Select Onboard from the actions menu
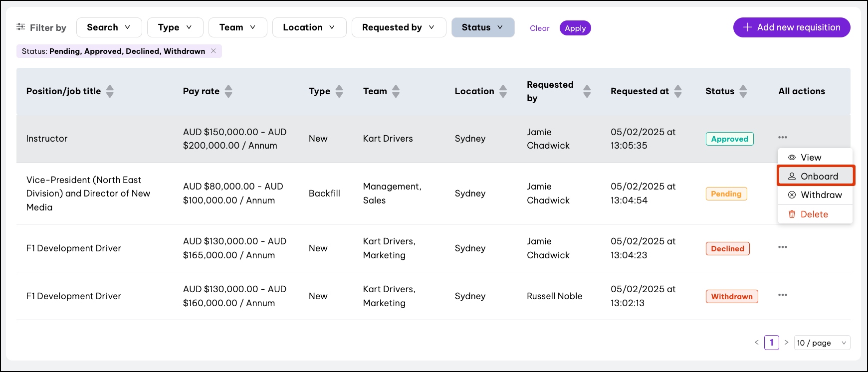The height and width of the screenshot is (372, 868). point(816,176)
